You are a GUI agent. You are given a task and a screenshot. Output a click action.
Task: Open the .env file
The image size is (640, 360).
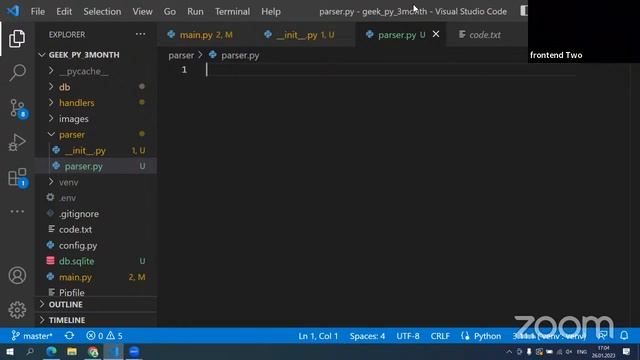click(x=67, y=198)
